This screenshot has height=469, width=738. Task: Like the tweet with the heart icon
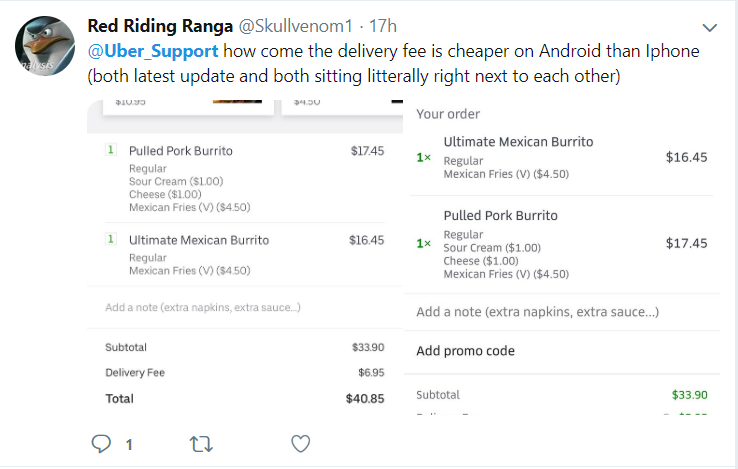pos(300,444)
